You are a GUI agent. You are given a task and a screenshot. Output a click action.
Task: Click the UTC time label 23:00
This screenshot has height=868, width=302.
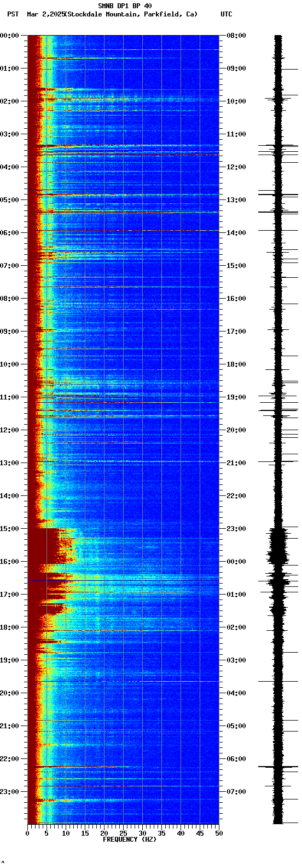tap(236, 529)
